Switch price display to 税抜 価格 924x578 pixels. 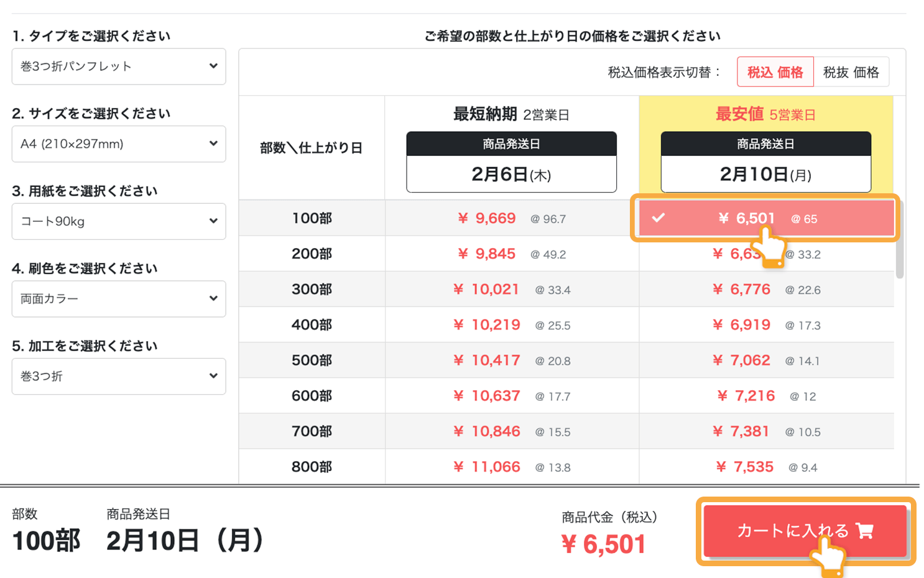851,71
